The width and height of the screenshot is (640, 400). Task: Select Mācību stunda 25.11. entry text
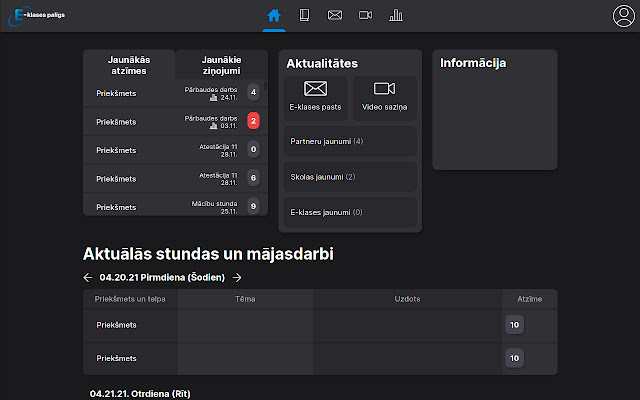click(214, 207)
